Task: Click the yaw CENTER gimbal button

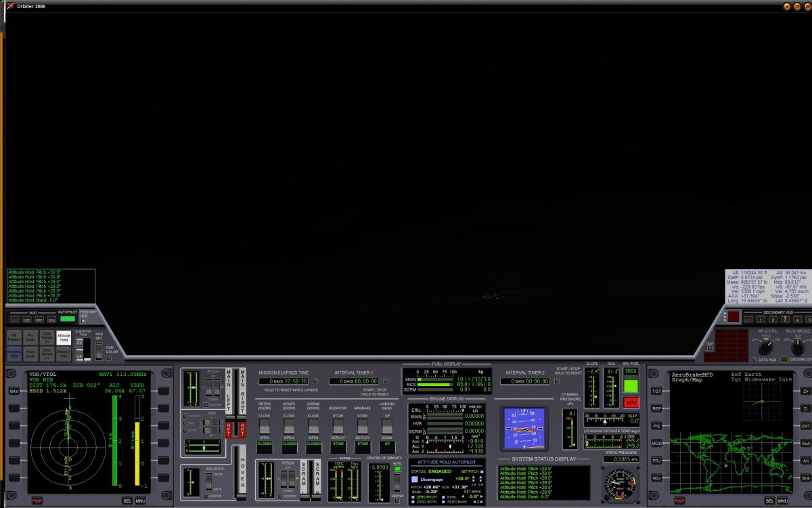Action: (185, 416)
